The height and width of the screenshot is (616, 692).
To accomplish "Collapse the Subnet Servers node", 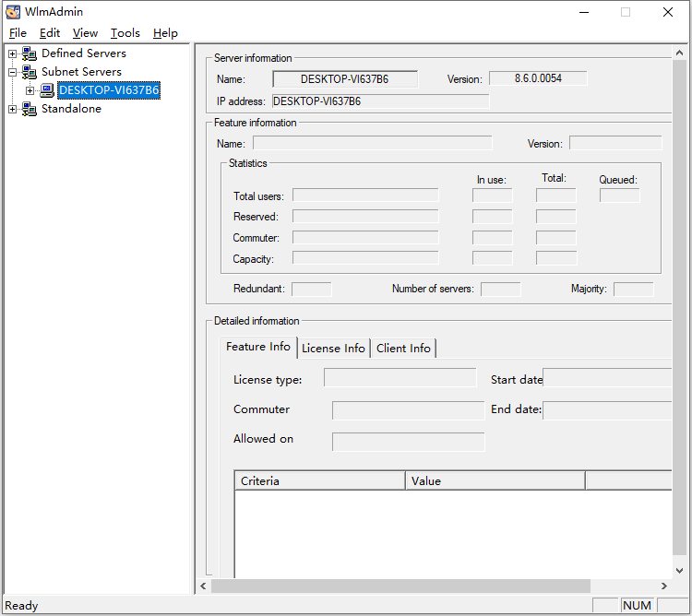I will coord(12,72).
